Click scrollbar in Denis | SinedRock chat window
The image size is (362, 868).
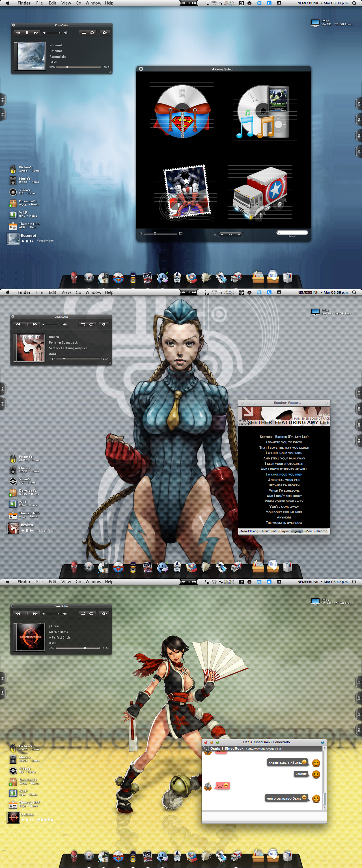coord(324,778)
